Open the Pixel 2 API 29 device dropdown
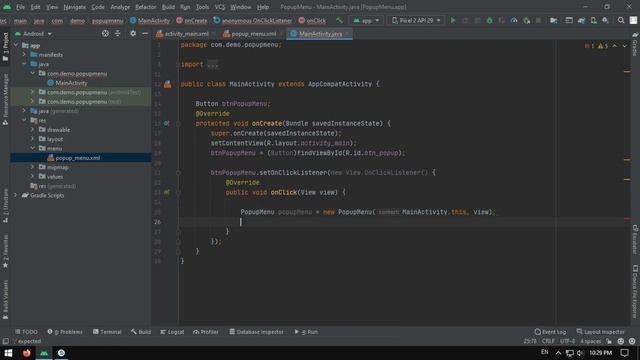Screen dimensions: 640x360 coord(416,20)
